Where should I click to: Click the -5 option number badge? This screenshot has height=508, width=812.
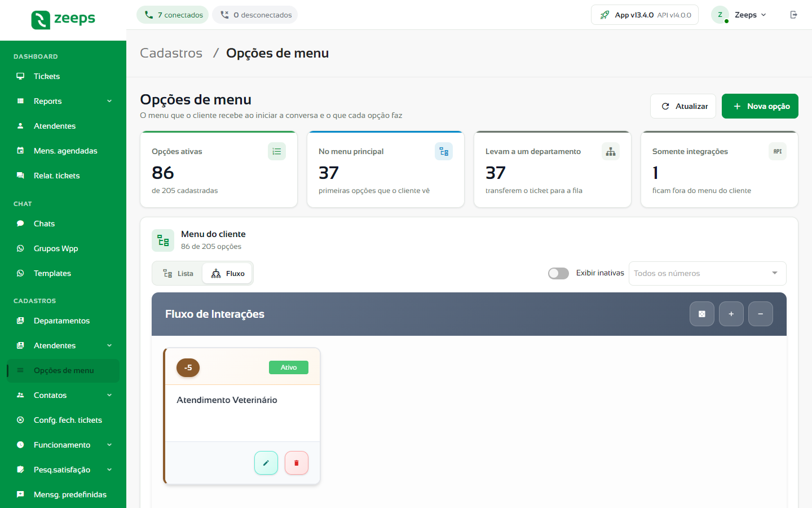click(x=188, y=367)
